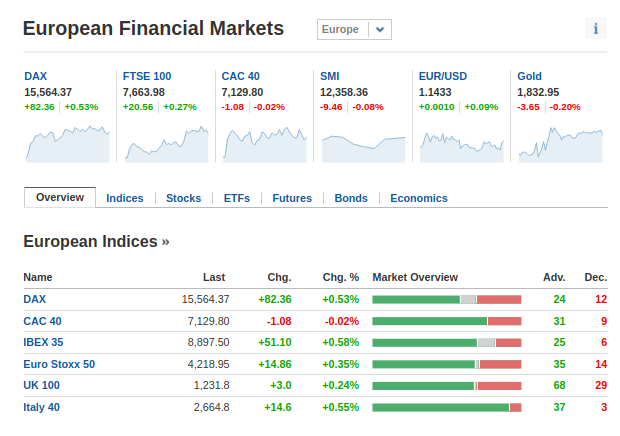Image resolution: width=620 pixels, height=436 pixels.
Task: Click the DAX mini chart
Action: [x=68, y=144]
